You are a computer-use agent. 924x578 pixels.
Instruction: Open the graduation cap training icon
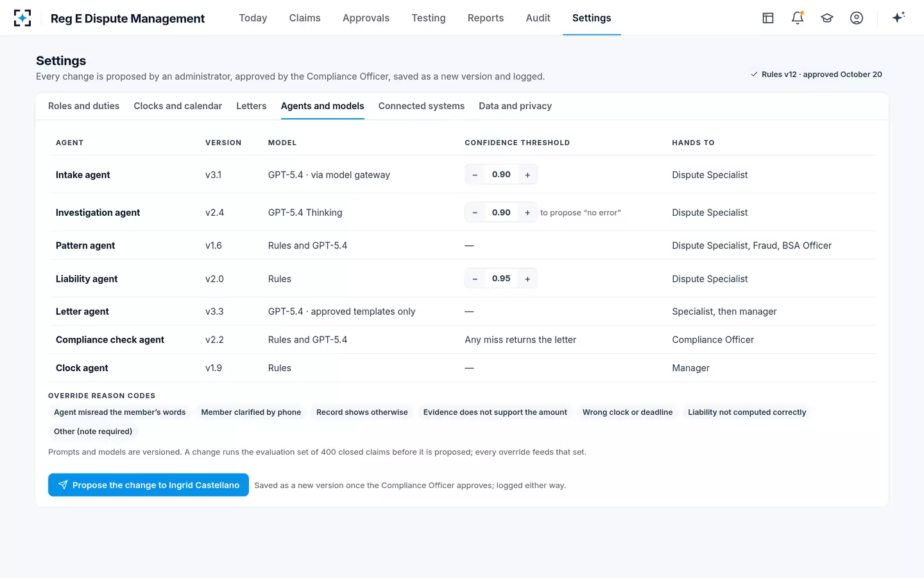827,18
